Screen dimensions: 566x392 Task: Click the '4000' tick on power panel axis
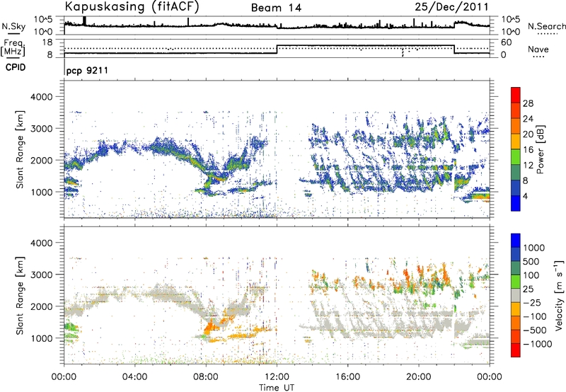pos(41,97)
